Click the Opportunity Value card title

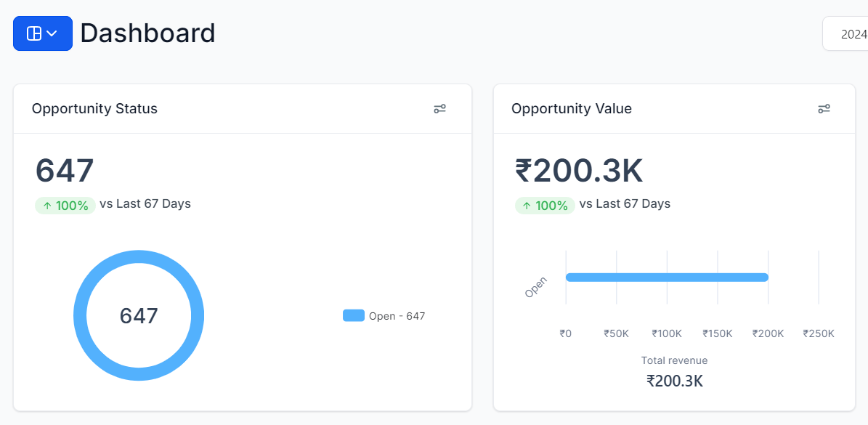tap(572, 109)
